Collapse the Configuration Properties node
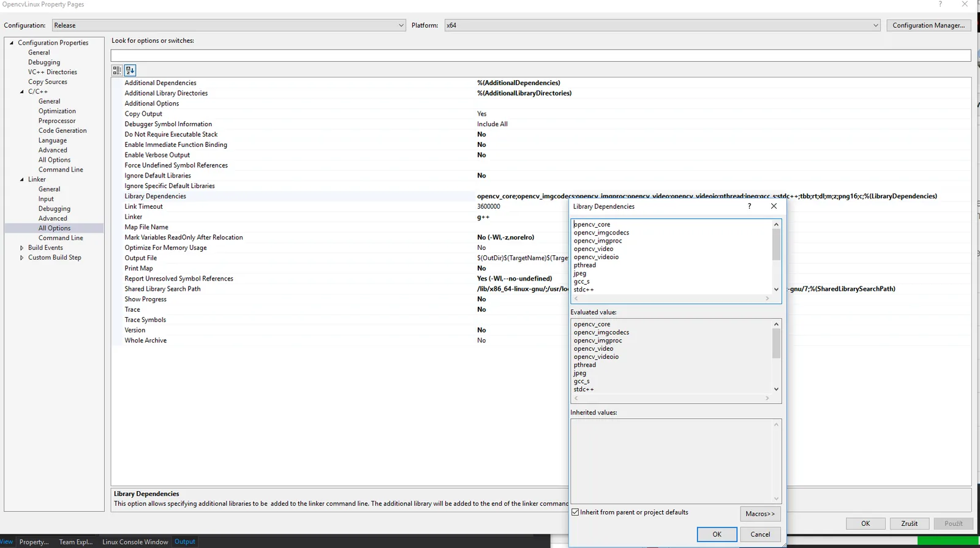This screenshot has height=548, width=980. [x=12, y=43]
